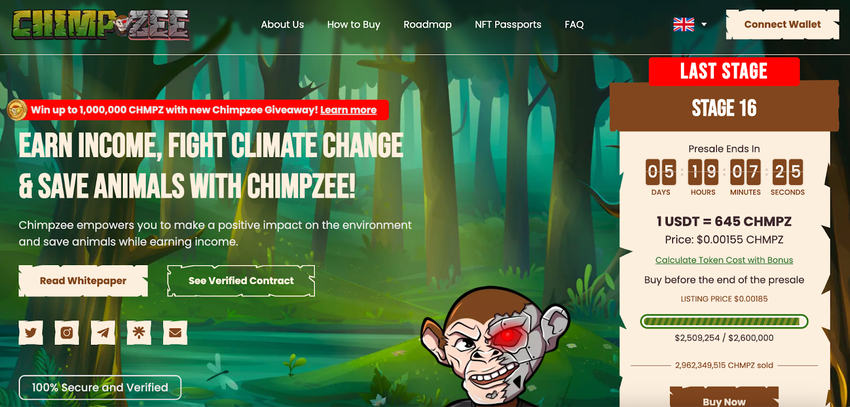Click the gold coin giveaway icon
The image size is (850, 407).
point(17,110)
